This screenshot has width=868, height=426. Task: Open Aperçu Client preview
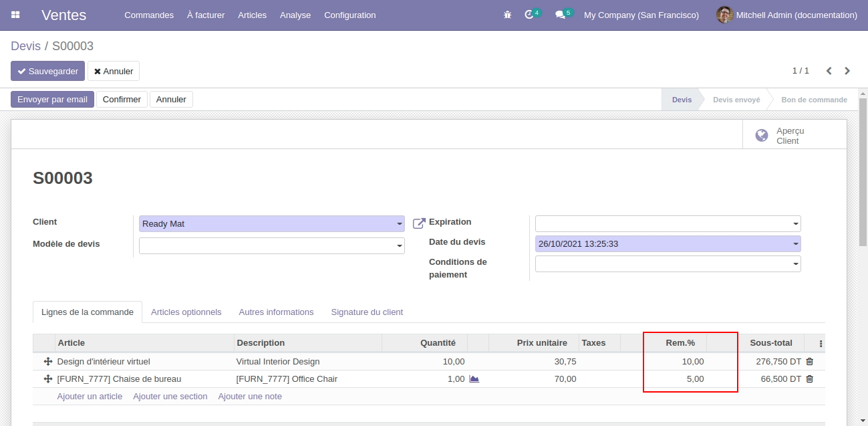point(794,136)
